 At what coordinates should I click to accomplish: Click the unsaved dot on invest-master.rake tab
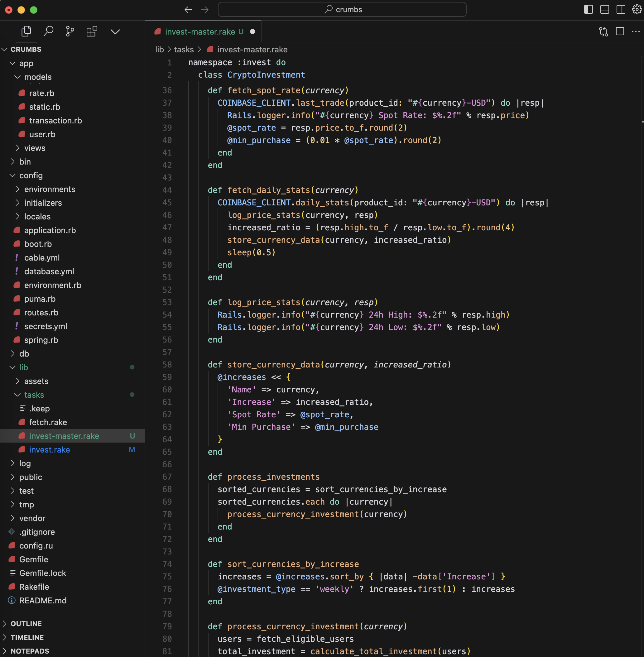(x=252, y=31)
